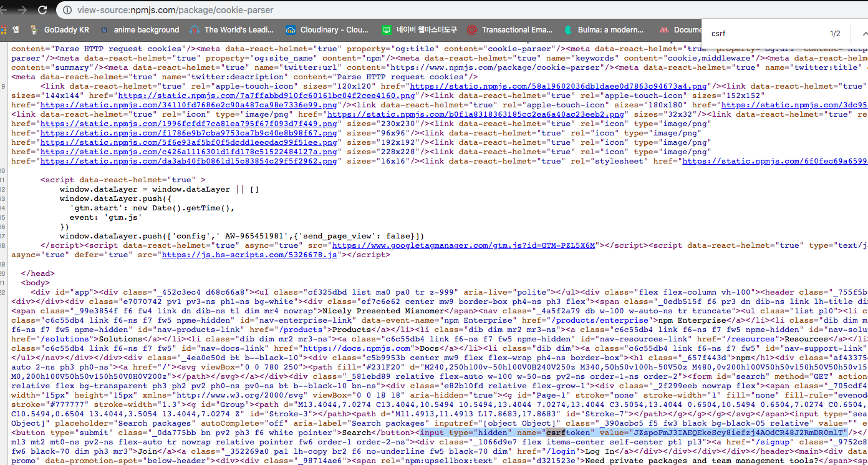Follow the 34110fd7686e2c90a487ca98e7336e99.png link
868x465 pixels.
[x=190, y=105]
